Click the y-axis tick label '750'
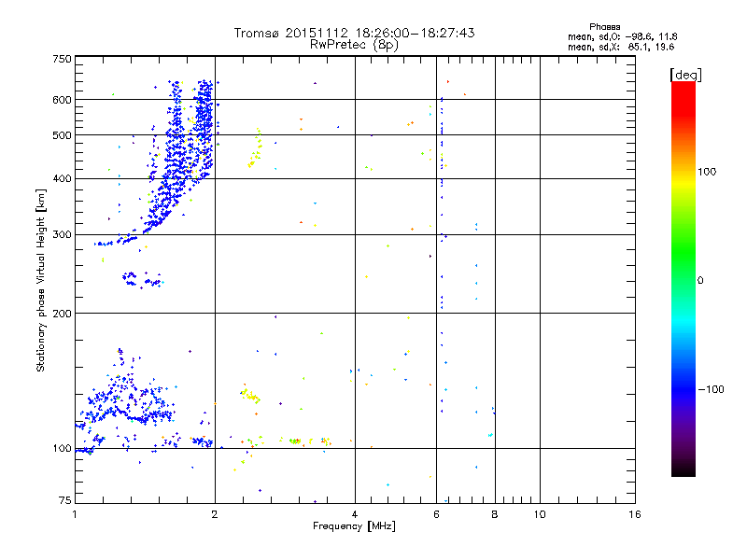The height and width of the screenshot is (560, 747). pos(62,59)
